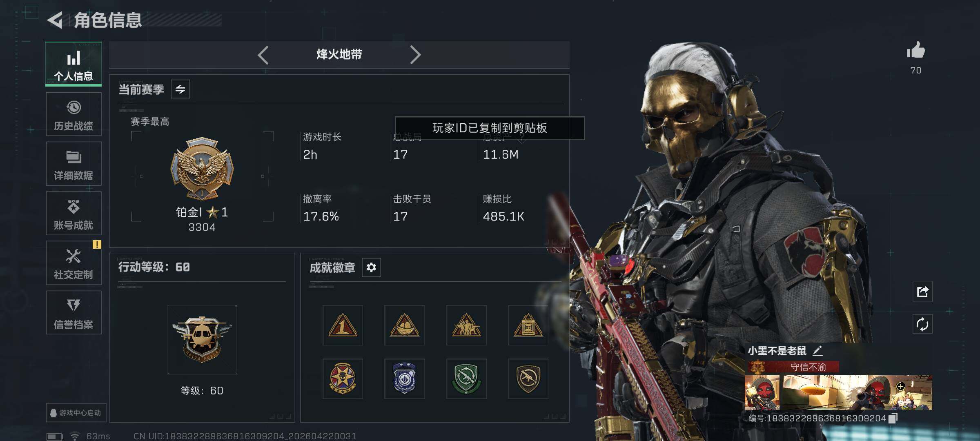Tap the share icon beside the character
Viewport: 980px width, 441px height.
(x=922, y=292)
